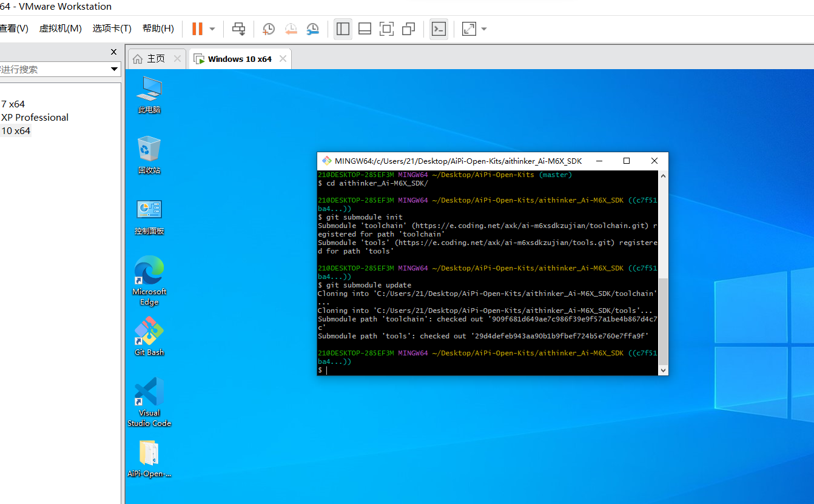This screenshot has width=814, height=504.
Task: Select the Microsoft Edge desktop shortcut
Action: pyautogui.click(x=149, y=281)
